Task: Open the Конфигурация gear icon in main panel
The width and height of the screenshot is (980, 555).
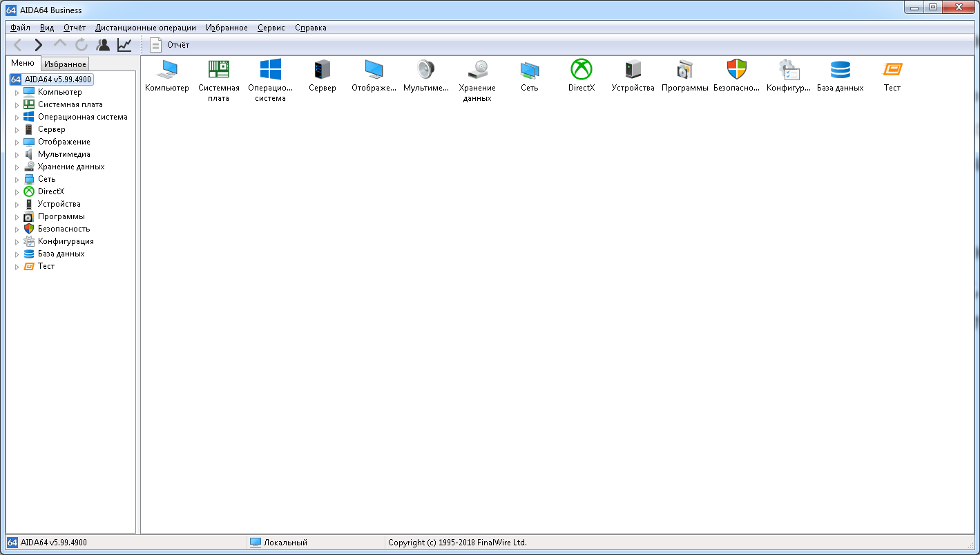Action: point(789,70)
